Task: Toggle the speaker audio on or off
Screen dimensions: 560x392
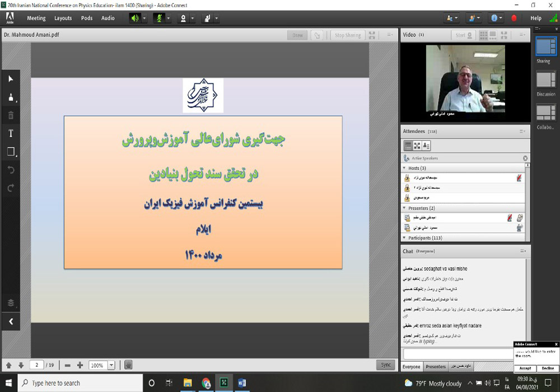Action: [x=135, y=18]
